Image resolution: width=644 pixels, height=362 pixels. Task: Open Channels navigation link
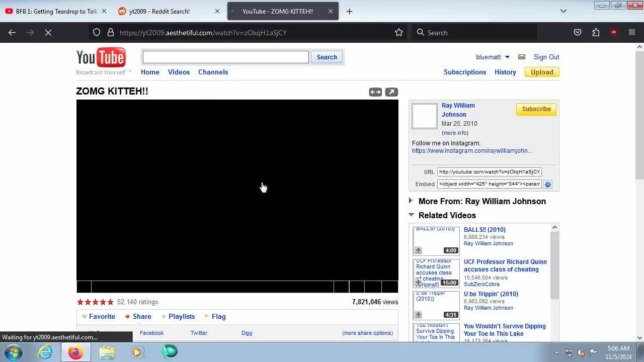(213, 72)
